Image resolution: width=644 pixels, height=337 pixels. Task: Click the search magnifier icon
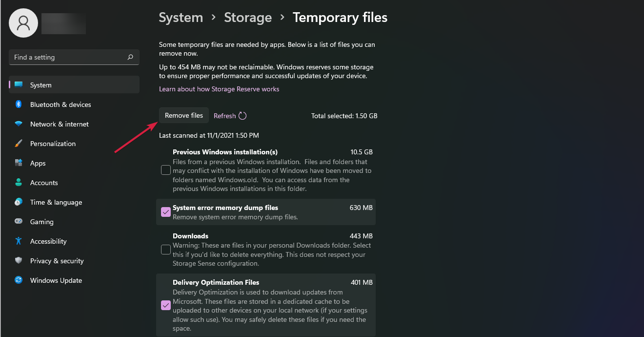tap(130, 57)
